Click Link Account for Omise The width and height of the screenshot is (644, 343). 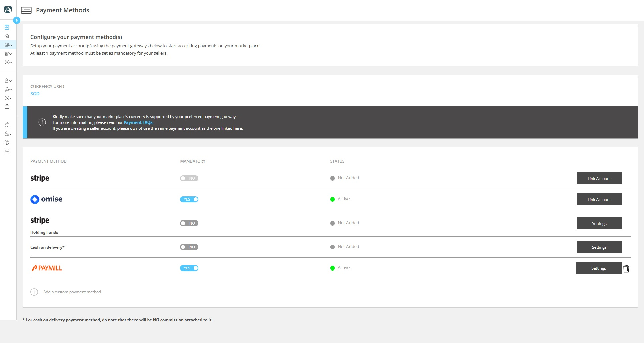pyautogui.click(x=599, y=199)
